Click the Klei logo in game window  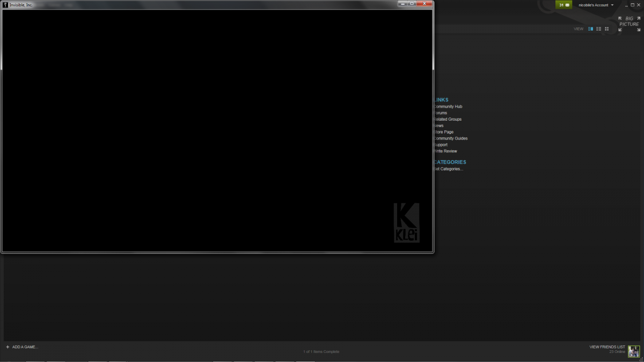(x=406, y=222)
